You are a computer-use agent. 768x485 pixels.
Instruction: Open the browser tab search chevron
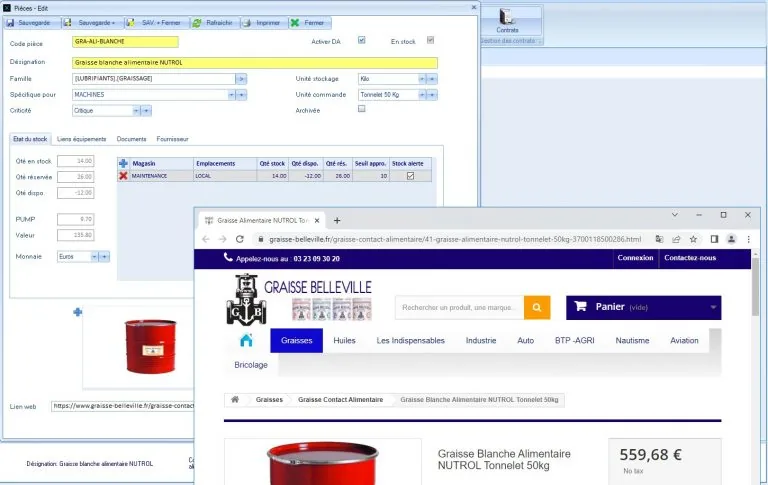tap(675, 215)
